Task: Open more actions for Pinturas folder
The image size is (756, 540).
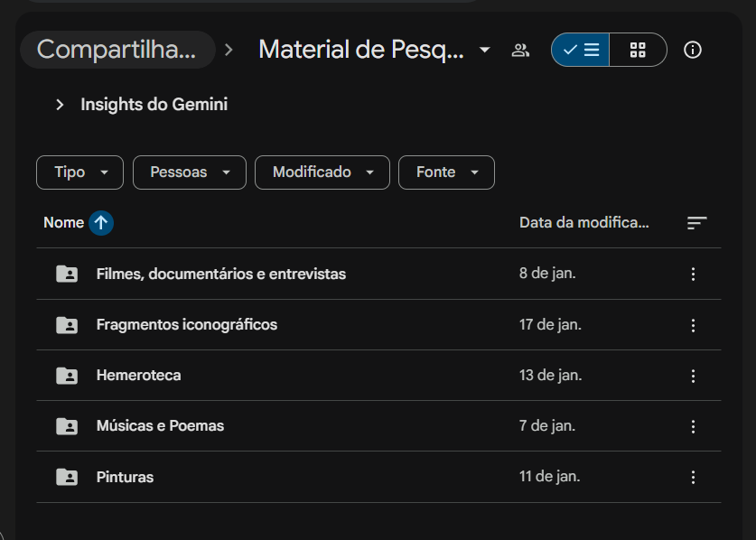Action: coord(693,478)
